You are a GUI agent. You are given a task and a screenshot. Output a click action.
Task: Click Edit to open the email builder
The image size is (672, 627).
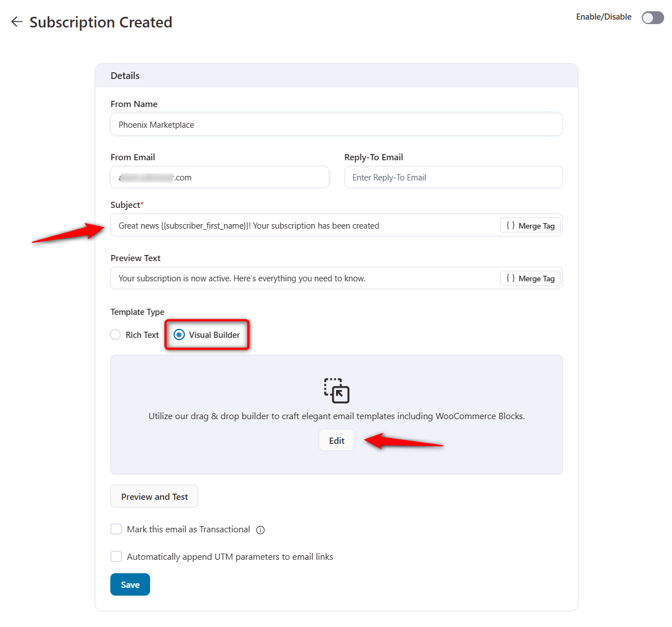pyautogui.click(x=336, y=440)
